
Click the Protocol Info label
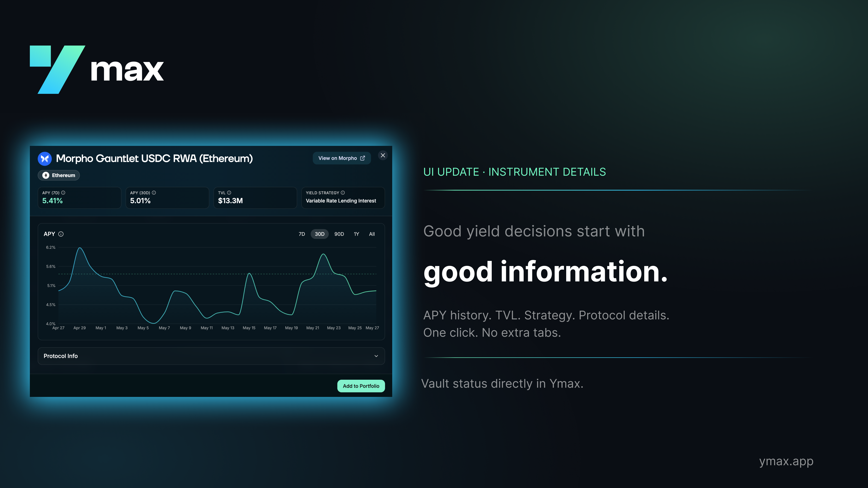(x=61, y=356)
